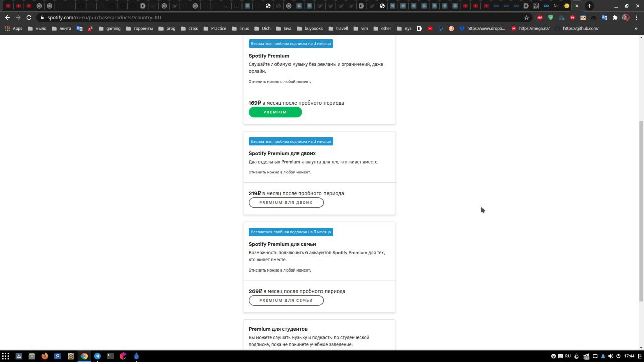Open the лента bookmarks folder
The image size is (644, 362).
tap(61, 29)
